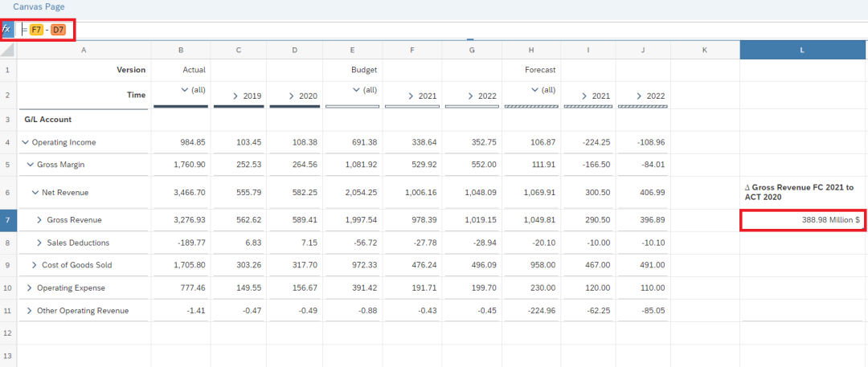Expand the Operating Expense row
Image resolution: width=868 pixels, height=367 pixels.
30,287
